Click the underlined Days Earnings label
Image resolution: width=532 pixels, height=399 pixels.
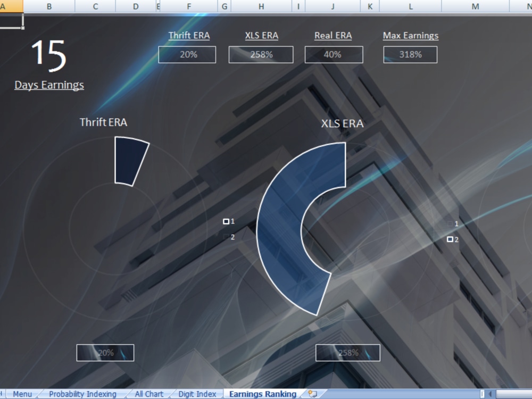coord(49,85)
